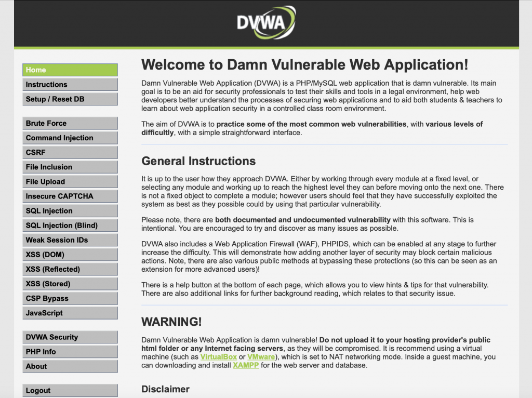The height and width of the screenshot is (398, 532).
Task: Click the DVWA logo in header
Action: click(x=267, y=22)
